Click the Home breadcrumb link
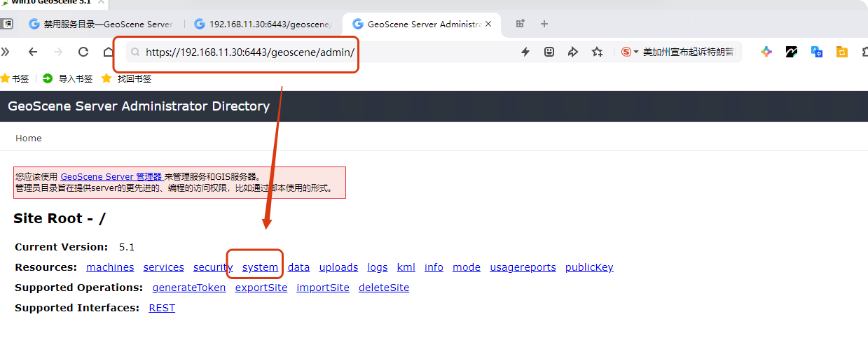Image resolution: width=868 pixels, height=354 pixels. click(29, 139)
